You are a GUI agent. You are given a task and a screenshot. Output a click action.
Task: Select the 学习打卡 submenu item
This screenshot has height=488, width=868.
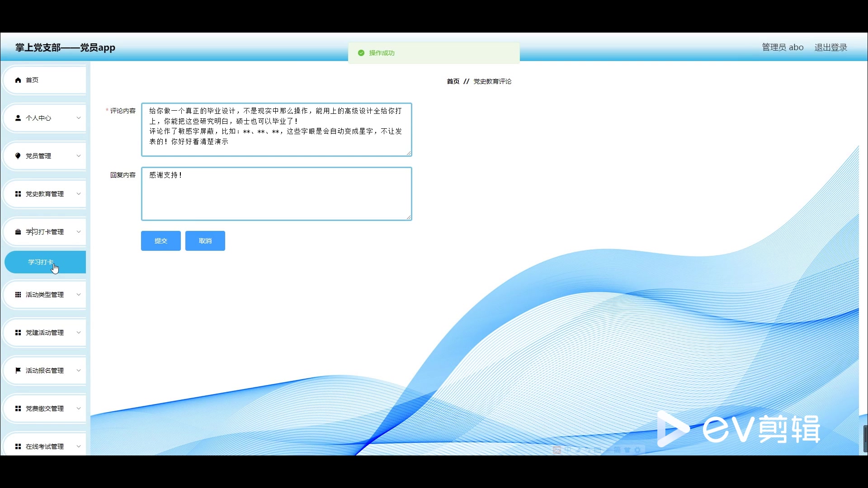[x=41, y=262]
